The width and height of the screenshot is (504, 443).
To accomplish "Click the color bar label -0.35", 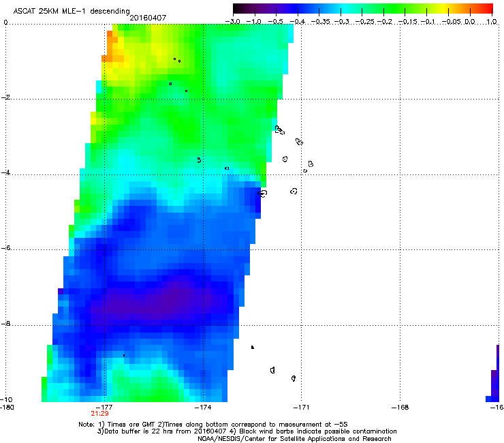I will point(320,22).
